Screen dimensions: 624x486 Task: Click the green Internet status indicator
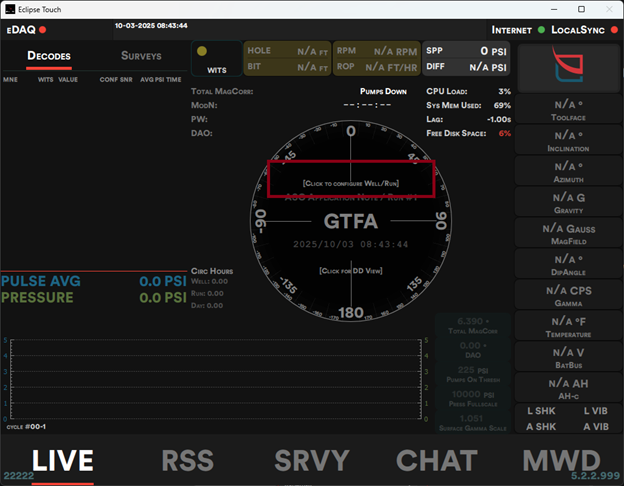coord(541,30)
